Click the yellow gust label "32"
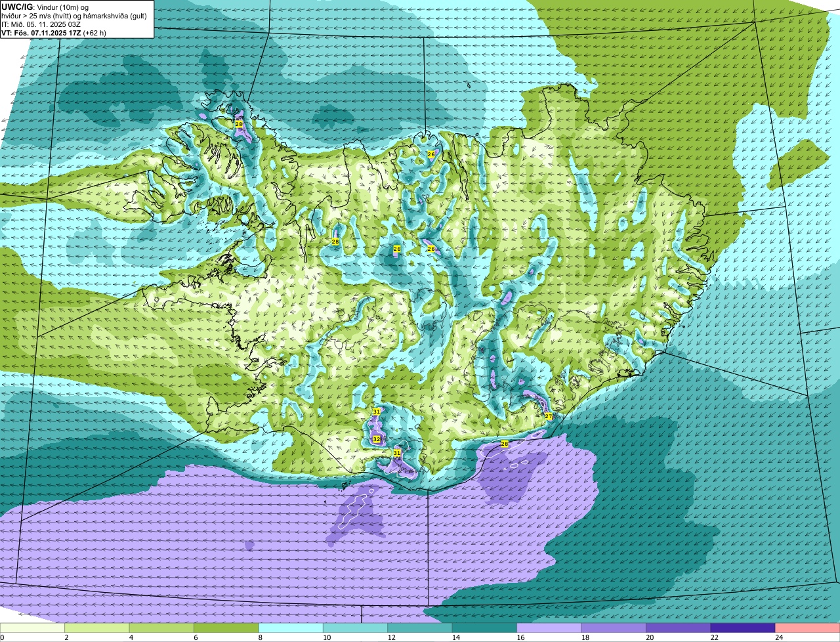The width and height of the screenshot is (840, 642). pos(377,439)
